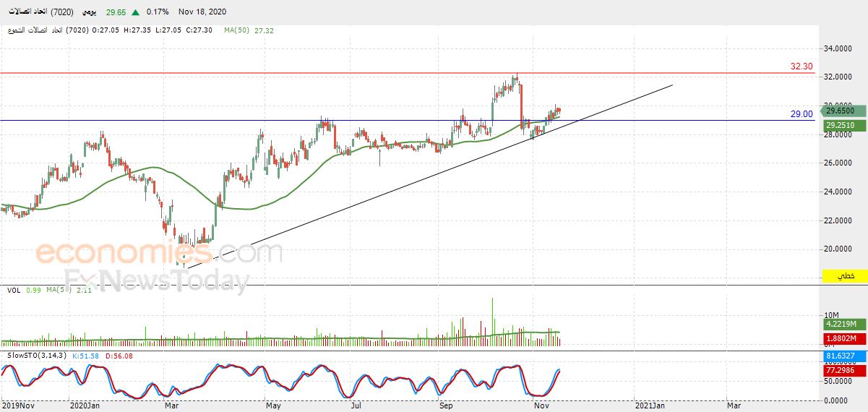Click the 26.0000 price axis label
868x412 pixels.
point(838,163)
